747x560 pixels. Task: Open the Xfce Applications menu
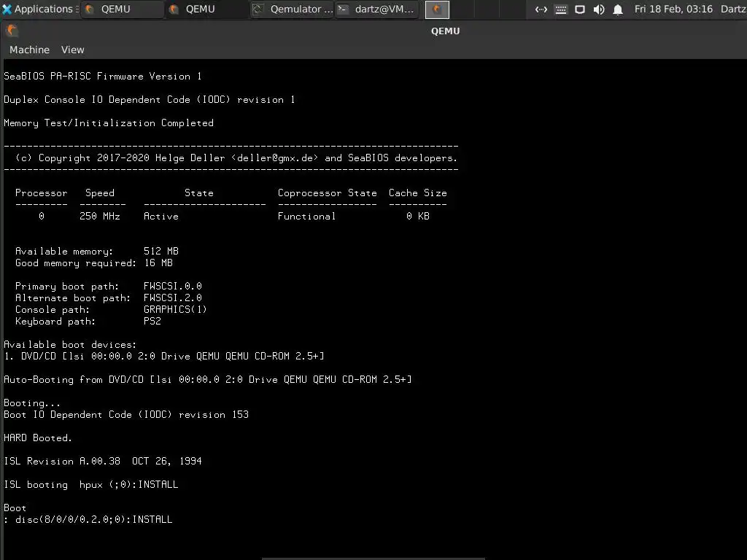(x=40, y=9)
